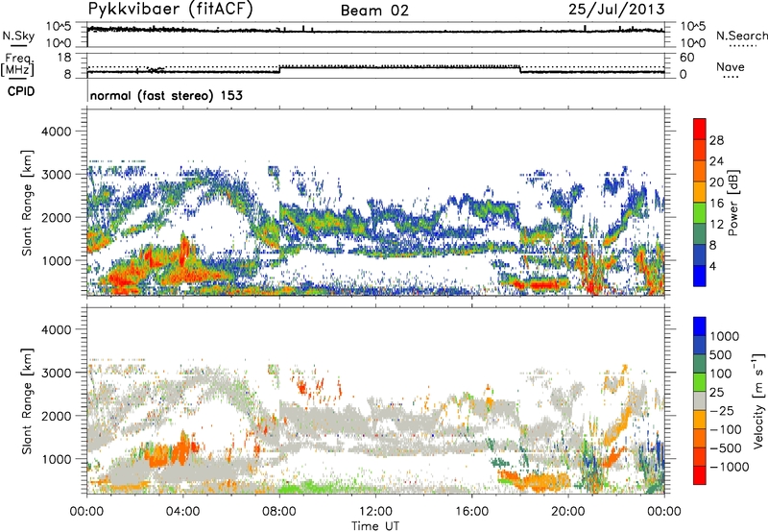Click the '18' frequency axis tick
The height and width of the screenshot is (532, 768).
point(64,58)
